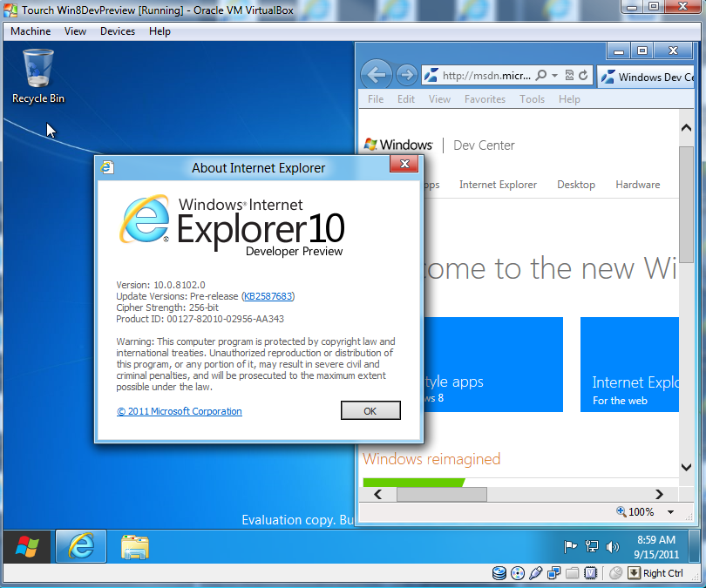Open the Internet Explorer nav link on page
This screenshot has height=588, width=706.
498,185
